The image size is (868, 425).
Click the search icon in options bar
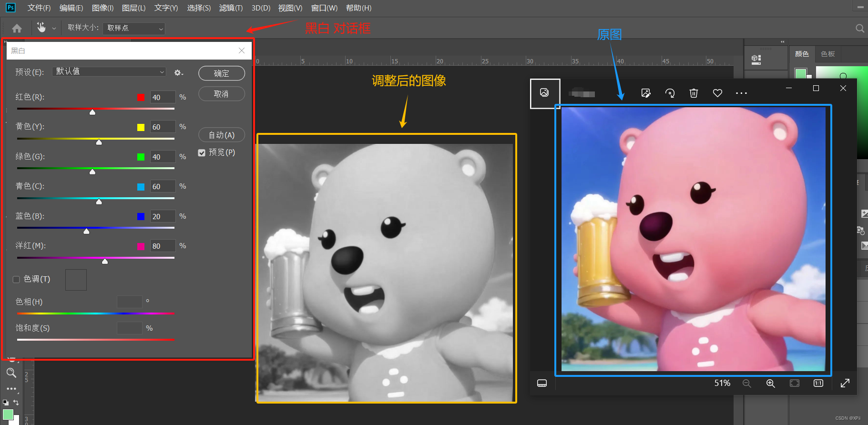(x=860, y=29)
